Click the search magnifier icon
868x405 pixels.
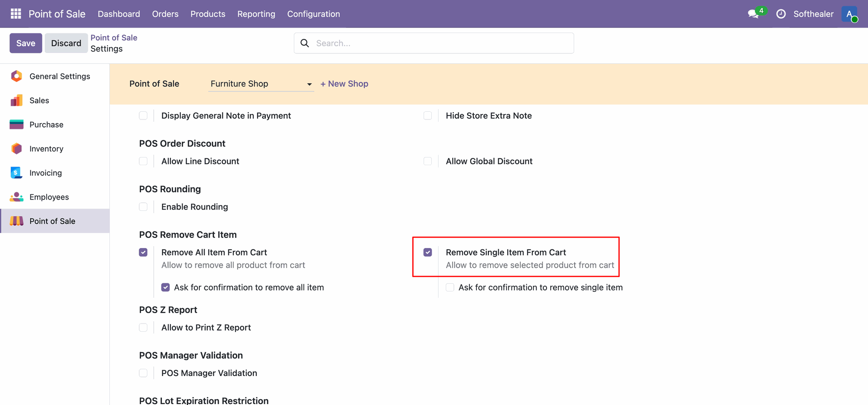(x=305, y=43)
